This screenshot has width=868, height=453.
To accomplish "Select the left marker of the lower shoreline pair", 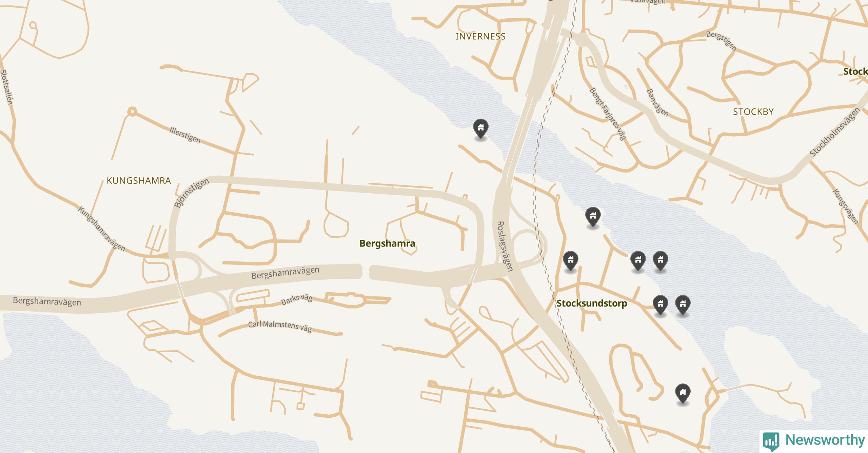I will 660,305.
